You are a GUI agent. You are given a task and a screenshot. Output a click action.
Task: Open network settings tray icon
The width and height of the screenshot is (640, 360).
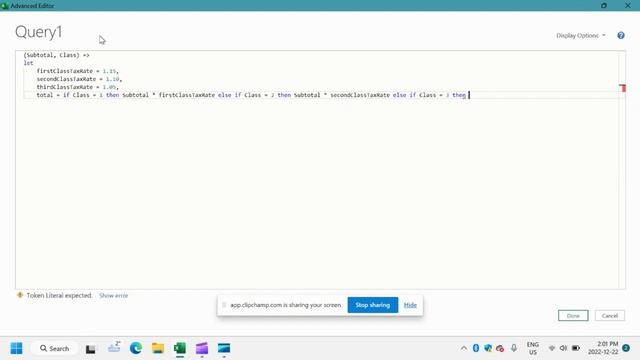(552, 348)
